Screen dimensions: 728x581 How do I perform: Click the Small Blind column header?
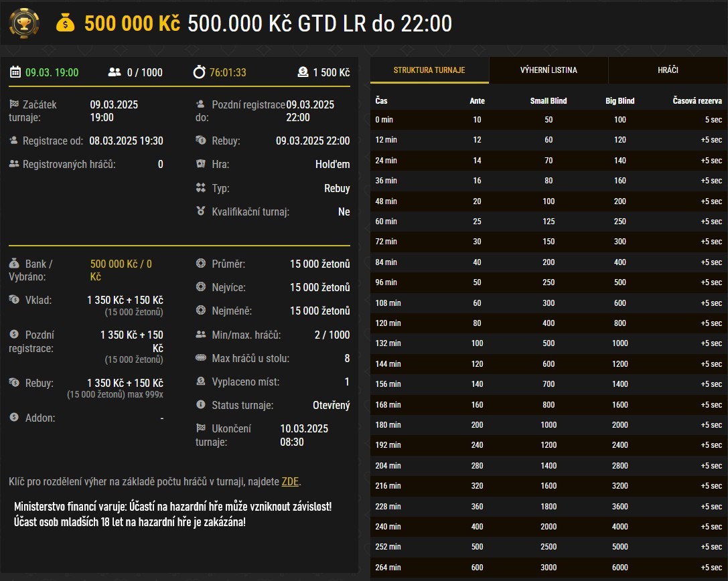(549, 100)
